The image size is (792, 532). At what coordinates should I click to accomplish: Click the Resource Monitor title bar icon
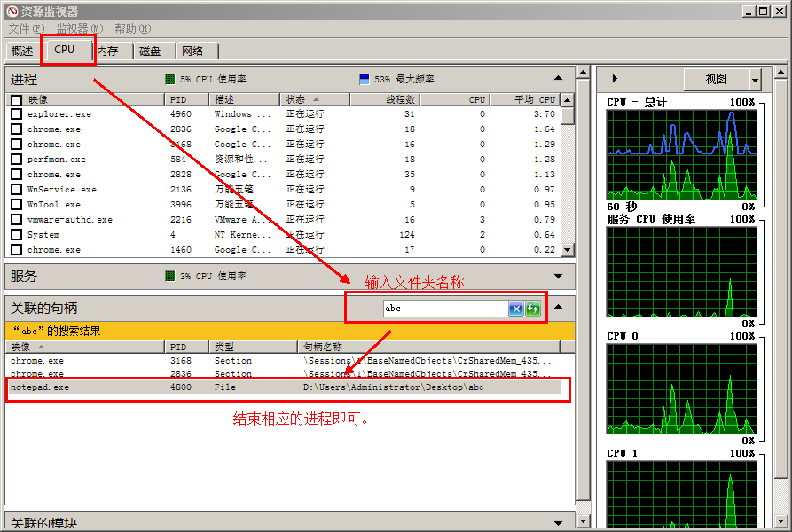point(11,12)
